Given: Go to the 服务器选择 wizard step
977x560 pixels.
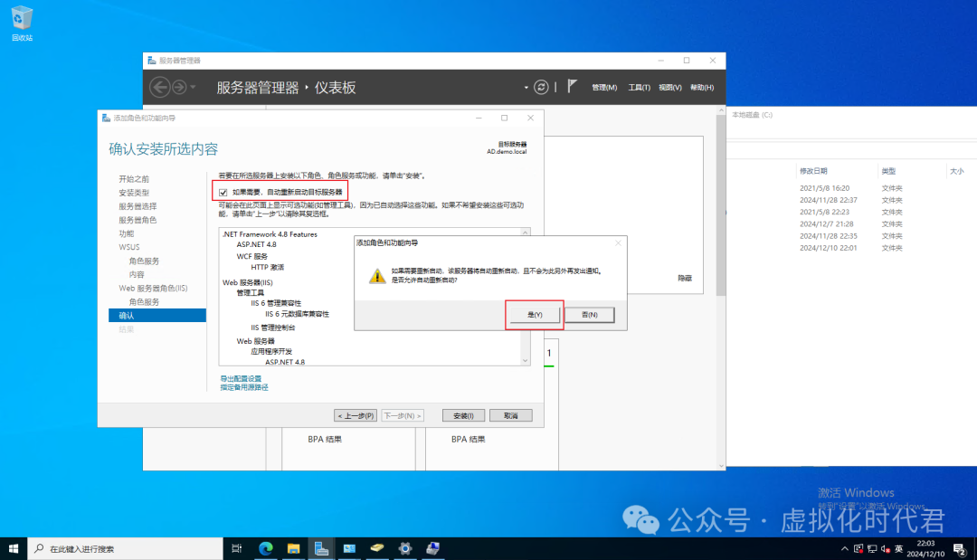Looking at the screenshot, I should tap(138, 206).
